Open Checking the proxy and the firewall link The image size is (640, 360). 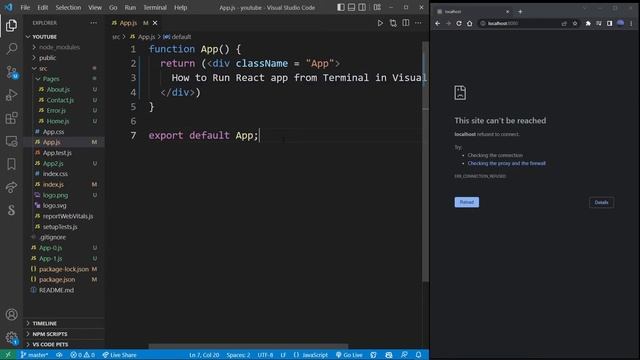507,163
